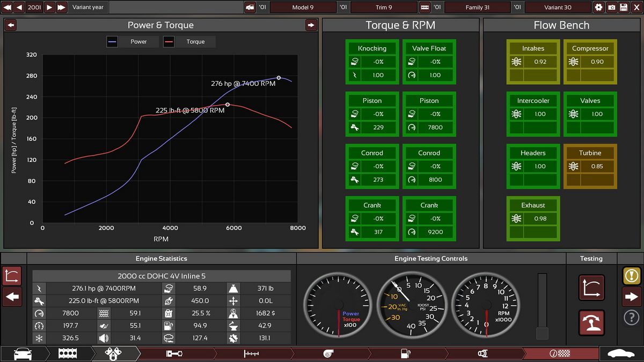The width and height of the screenshot is (644, 362).
Task: Open the Variant 30 selector
Action: click(558, 8)
